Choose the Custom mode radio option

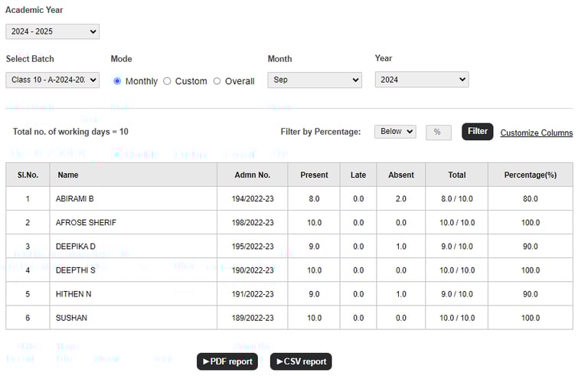point(167,81)
